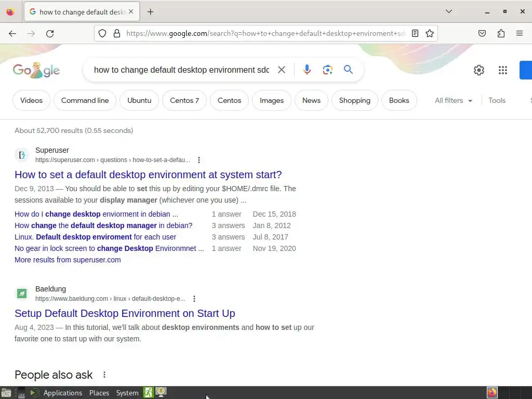Open 'How do I change desktop enviorment in debian' link
The image size is (532, 399).
coord(96,214)
